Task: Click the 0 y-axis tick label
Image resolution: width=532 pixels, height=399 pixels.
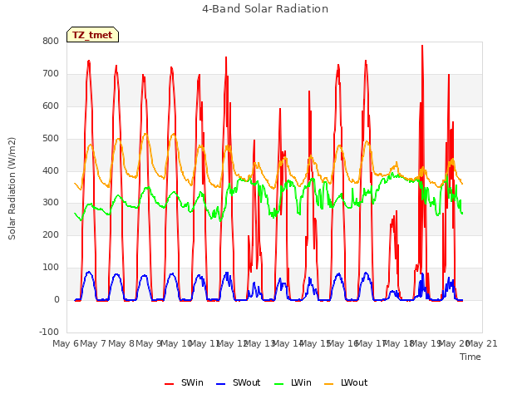Action: (57, 299)
